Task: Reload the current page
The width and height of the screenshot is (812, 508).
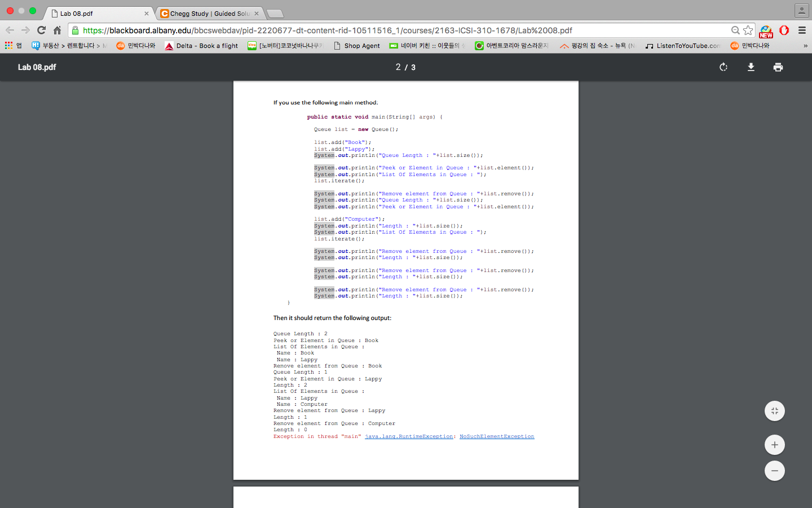Action: coord(41,30)
